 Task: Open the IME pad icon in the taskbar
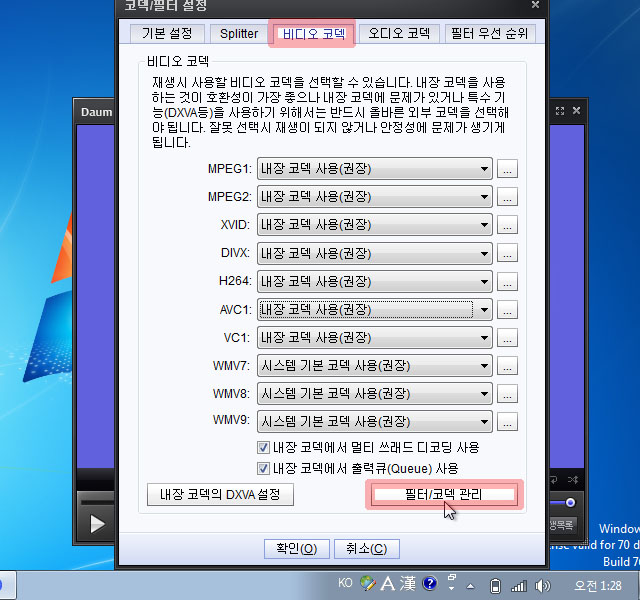pyautogui.click(x=369, y=584)
